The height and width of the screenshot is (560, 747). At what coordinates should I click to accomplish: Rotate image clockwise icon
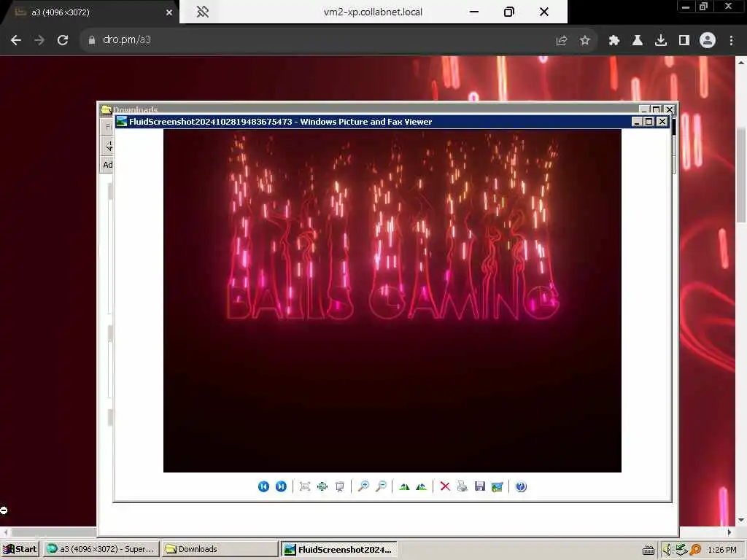pos(404,486)
